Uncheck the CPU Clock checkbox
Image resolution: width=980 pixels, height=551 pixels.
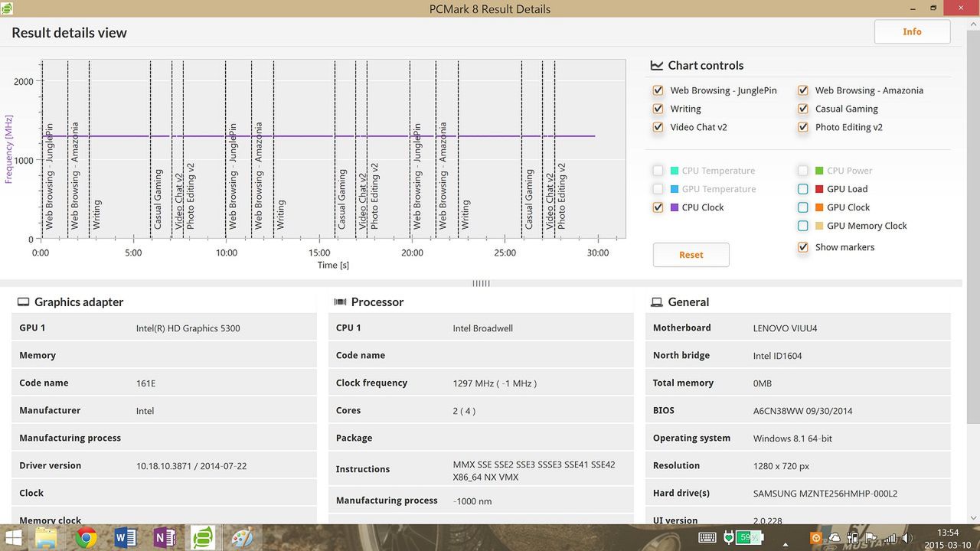pyautogui.click(x=658, y=207)
